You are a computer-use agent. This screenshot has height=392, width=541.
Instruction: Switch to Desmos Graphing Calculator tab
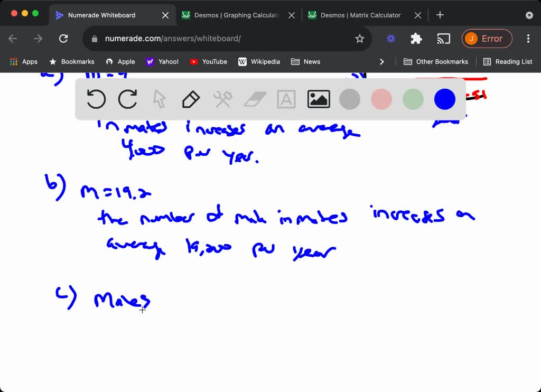pyautogui.click(x=236, y=15)
